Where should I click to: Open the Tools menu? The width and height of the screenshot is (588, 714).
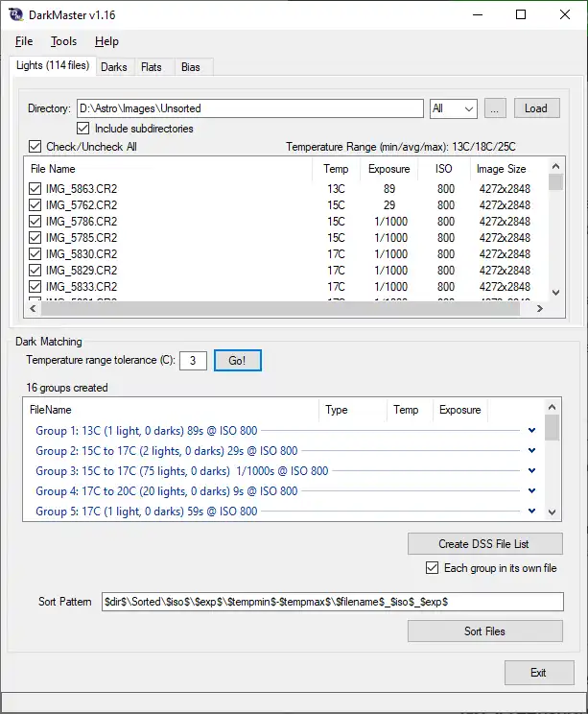(x=63, y=41)
